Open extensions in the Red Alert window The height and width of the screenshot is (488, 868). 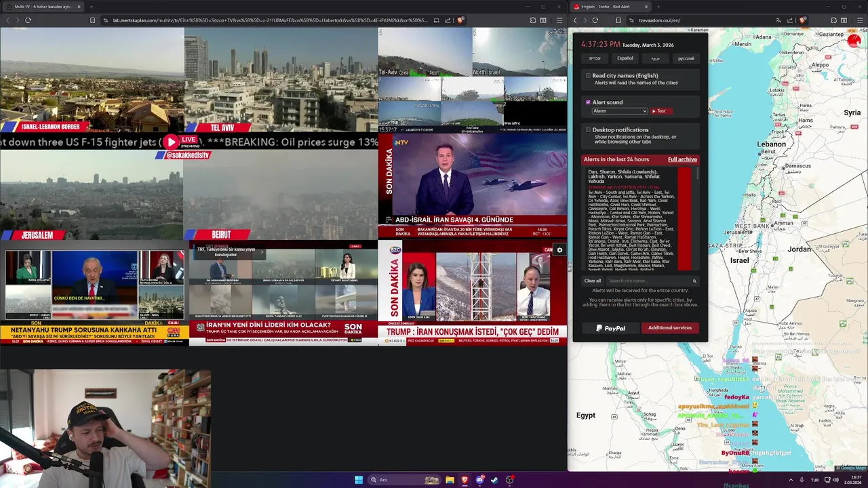tap(833, 20)
